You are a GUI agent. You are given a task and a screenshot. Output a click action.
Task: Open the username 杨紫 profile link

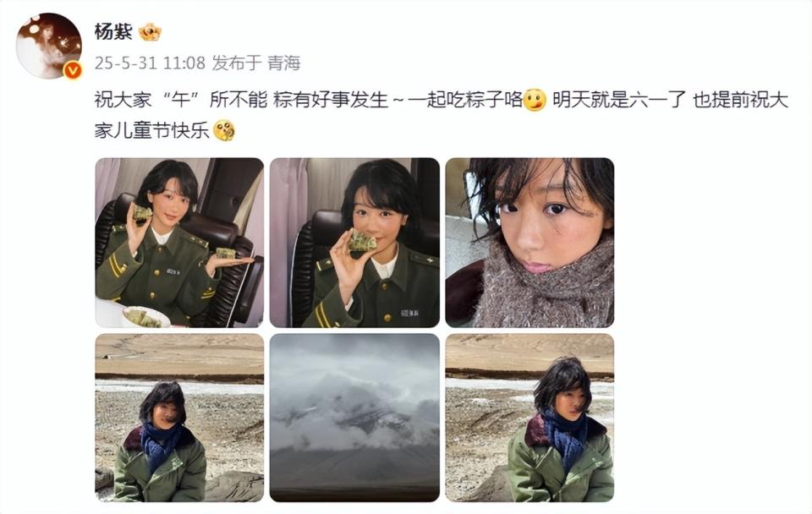(113, 32)
